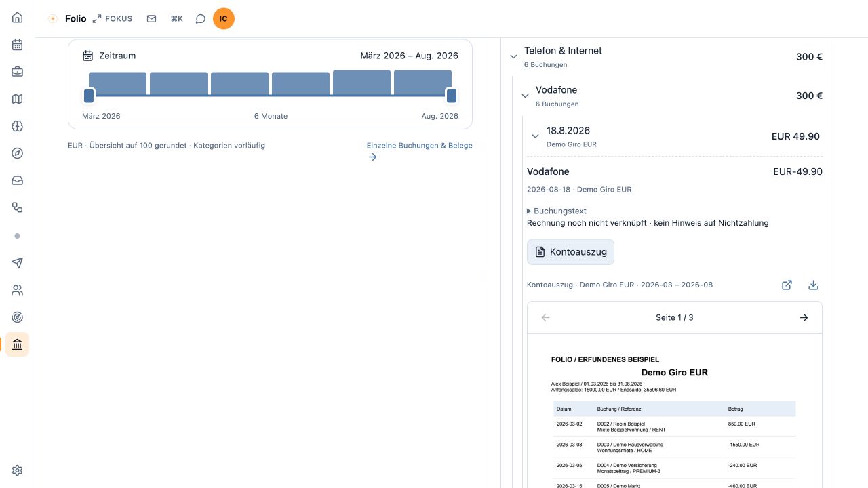Image resolution: width=868 pixels, height=488 pixels.
Task: Click the statement row D002 / Robin Beispiel
Action: point(674,427)
